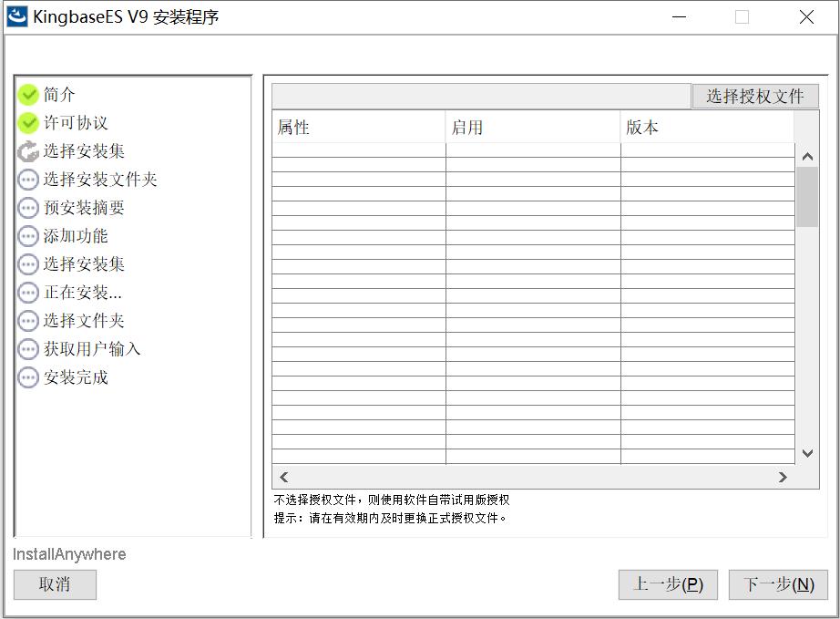
Task: Click the 属性 column header
Action: pos(358,127)
